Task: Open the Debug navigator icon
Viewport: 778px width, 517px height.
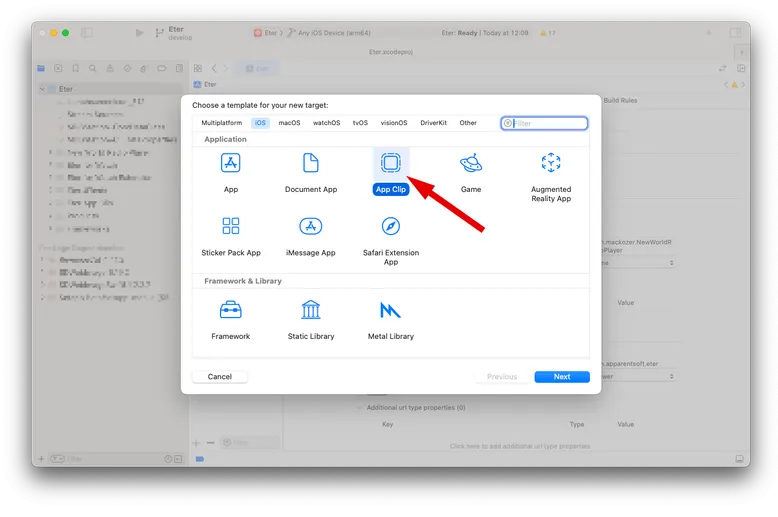Action: (x=144, y=68)
